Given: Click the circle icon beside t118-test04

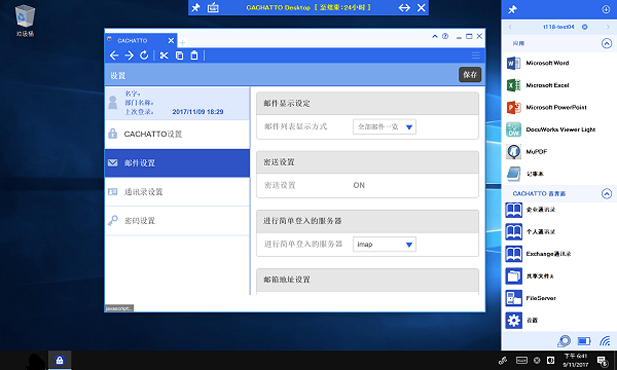Looking at the screenshot, I should [585, 27].
